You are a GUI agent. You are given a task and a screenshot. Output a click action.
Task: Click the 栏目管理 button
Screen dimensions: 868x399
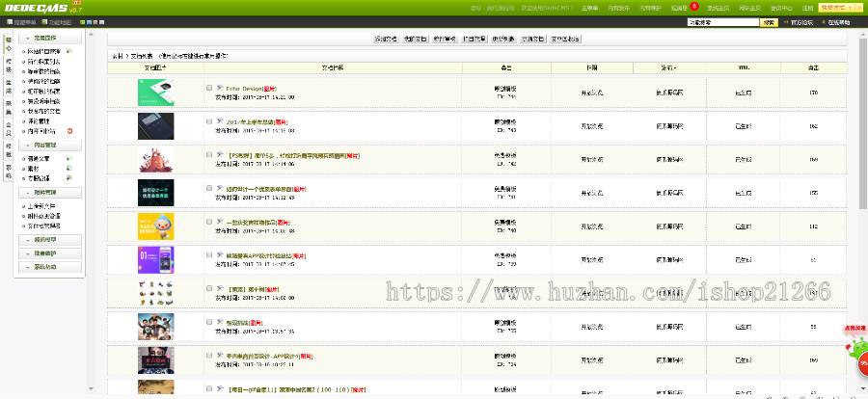coord(475,39)
